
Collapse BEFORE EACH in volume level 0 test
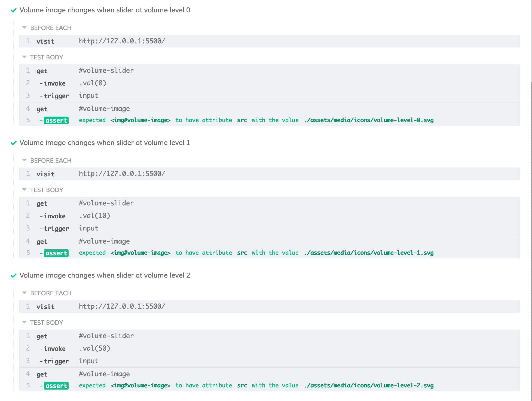24,28
